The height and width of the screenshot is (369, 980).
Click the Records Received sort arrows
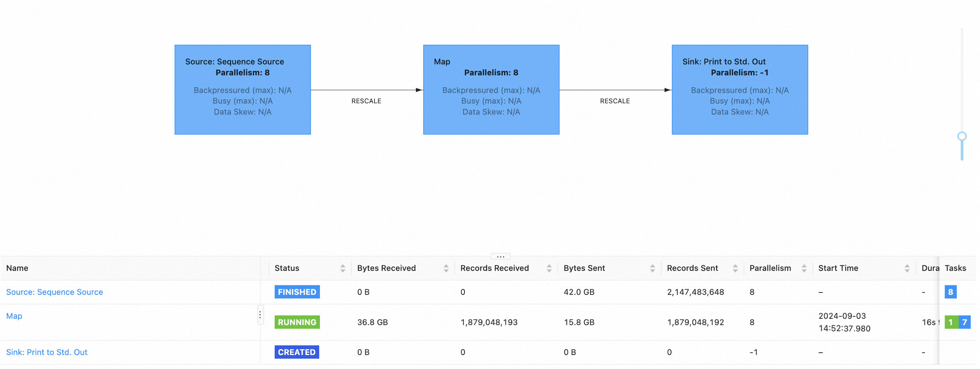click(x=549, y=268)
